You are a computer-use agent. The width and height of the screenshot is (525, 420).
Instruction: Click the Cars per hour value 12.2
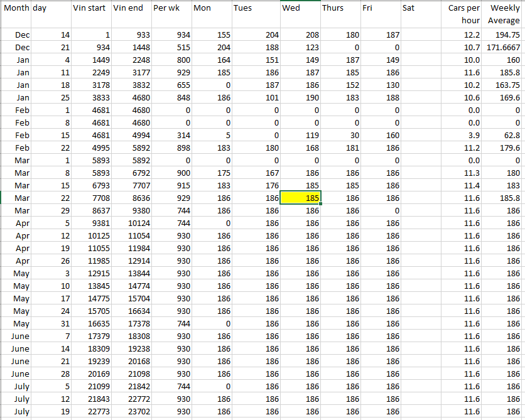pos(462,35)
